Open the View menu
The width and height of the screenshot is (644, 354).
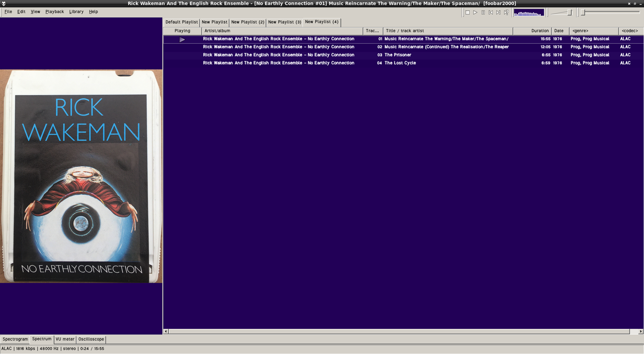(35, 12)
